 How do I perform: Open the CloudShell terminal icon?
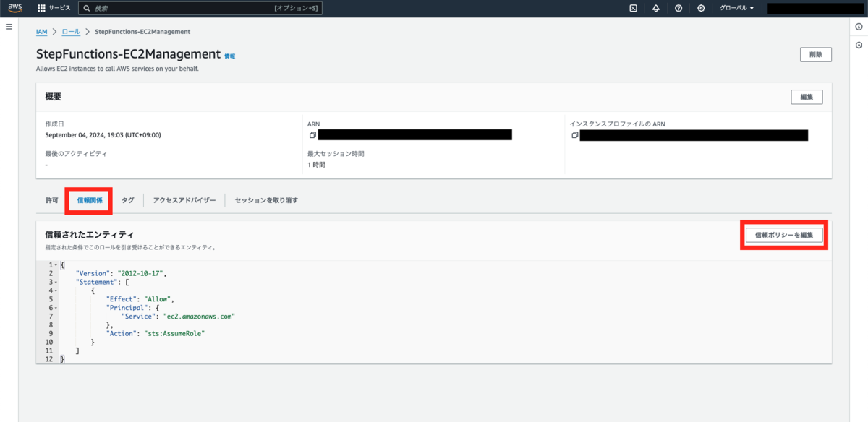click(x=633, y=8)
